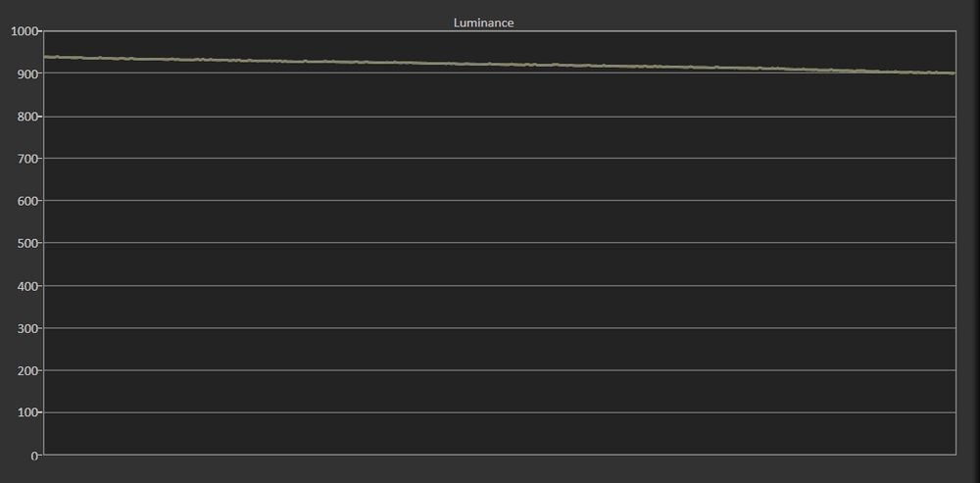Click the 1000 y-axis label

tap(23, 31)
